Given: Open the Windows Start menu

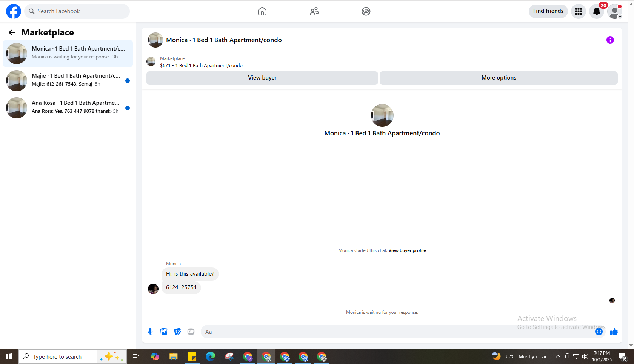Looking at the screenshot, I should [x=9, y=356].
